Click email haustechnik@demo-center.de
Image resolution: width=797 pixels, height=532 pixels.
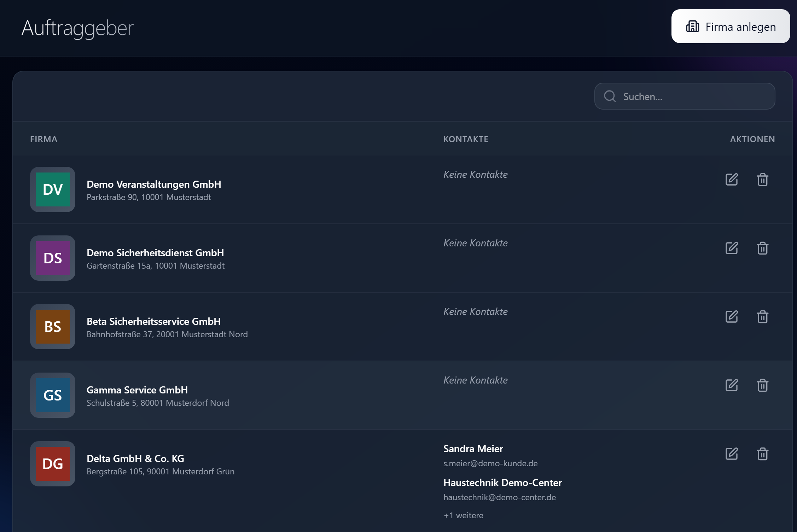click(x=500, y=497)
